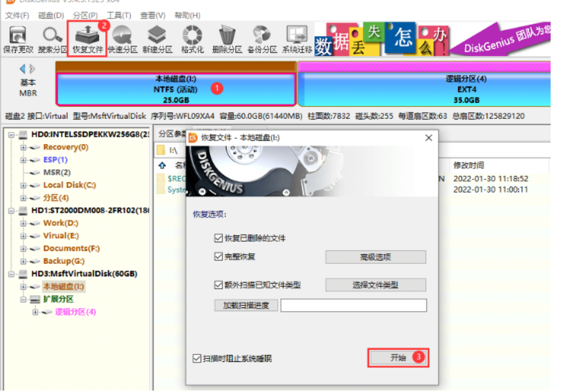The image size is (561, 392).
Task: Close the 恢复文件 dialog
Action: [429, 138]
